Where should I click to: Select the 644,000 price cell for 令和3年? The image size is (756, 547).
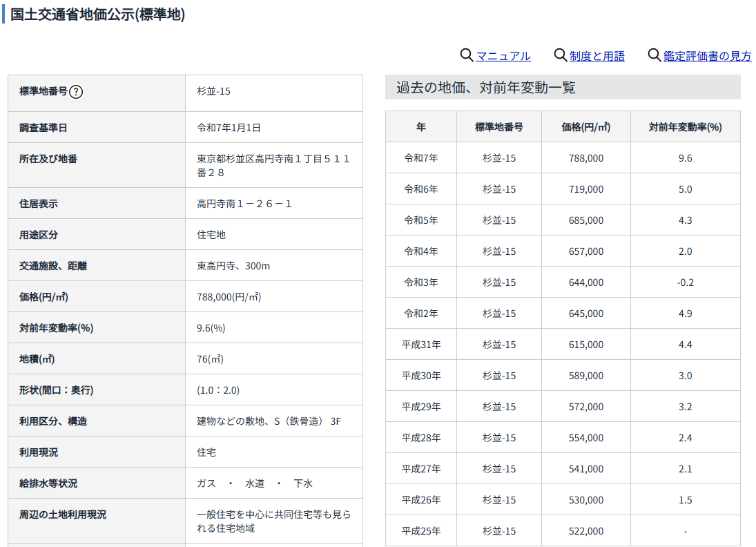586,282
